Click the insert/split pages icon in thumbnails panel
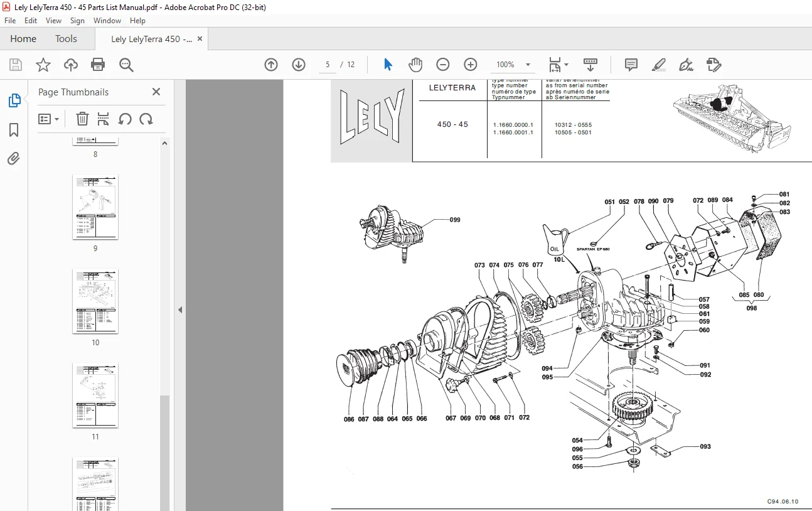 point(104,119)
